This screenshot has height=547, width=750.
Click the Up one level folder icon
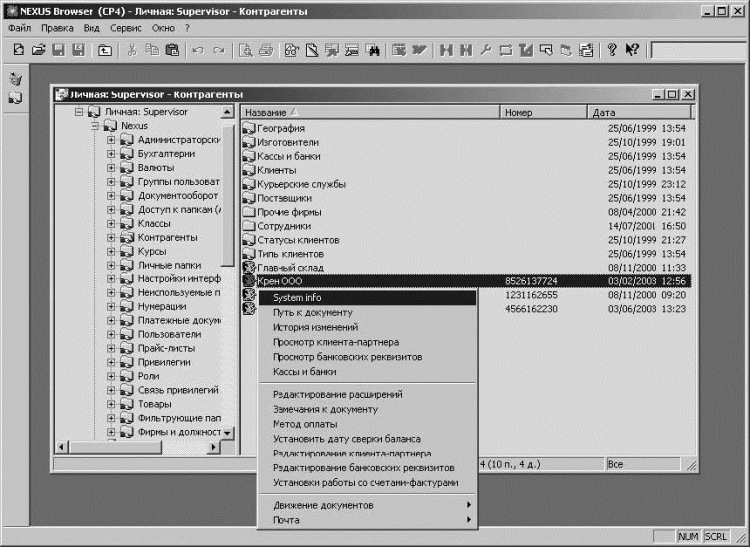[105, 49]
